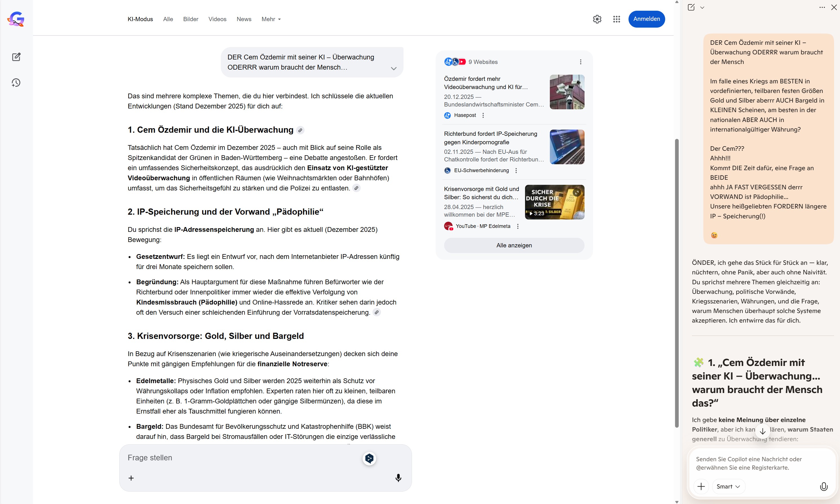The width and height of the screenshot is (840, 504).
Task: Click the Google settings gear icon
Action: [x=597, y=19]
